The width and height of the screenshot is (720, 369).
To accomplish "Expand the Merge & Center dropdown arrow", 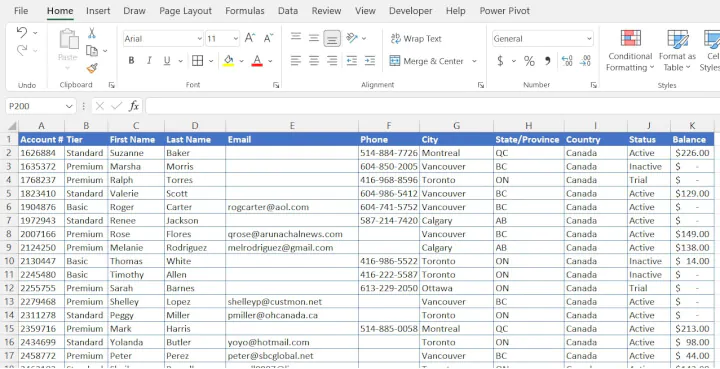I will 474,61.
